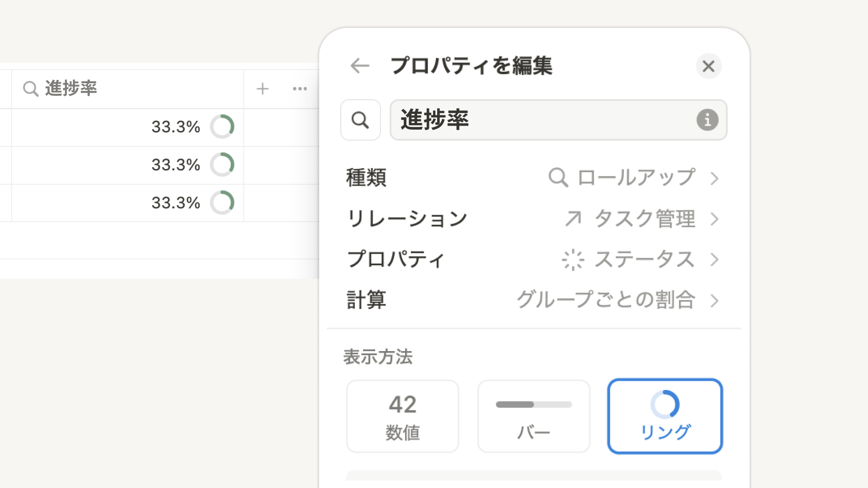Open the three-dots menu in table header
Screen dimensions: 868x488
pos(300,89)
